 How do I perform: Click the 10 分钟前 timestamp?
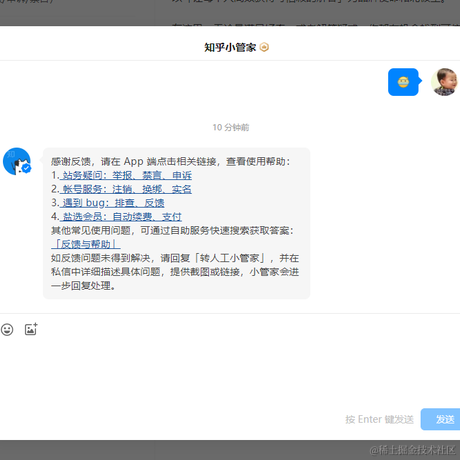pyautogui.click(x=231, y=127)
